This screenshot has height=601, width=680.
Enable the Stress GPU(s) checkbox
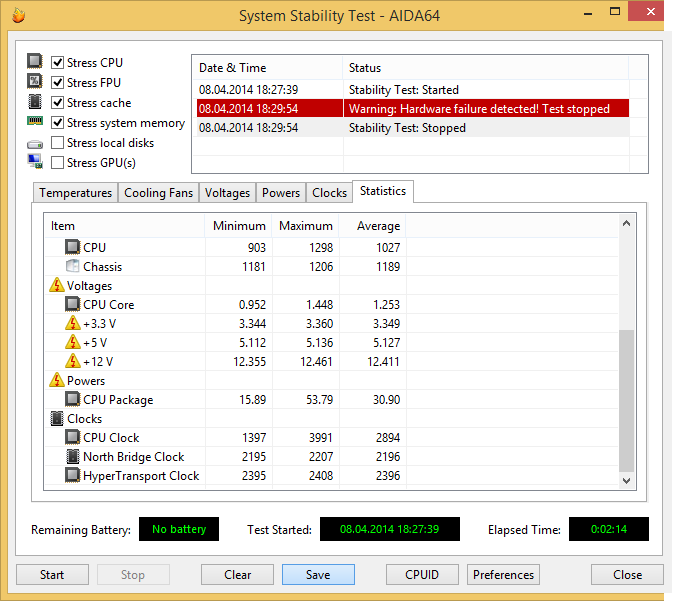58,163
